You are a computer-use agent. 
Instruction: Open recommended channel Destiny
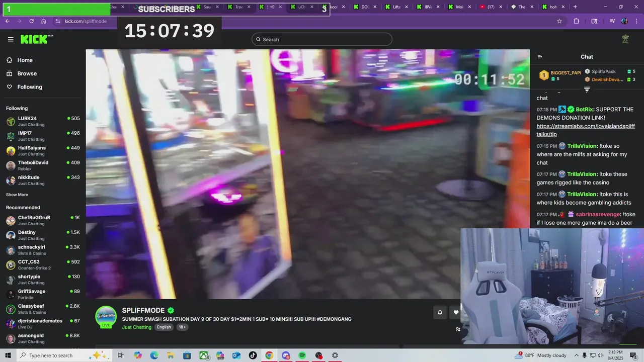coord(43,235)
